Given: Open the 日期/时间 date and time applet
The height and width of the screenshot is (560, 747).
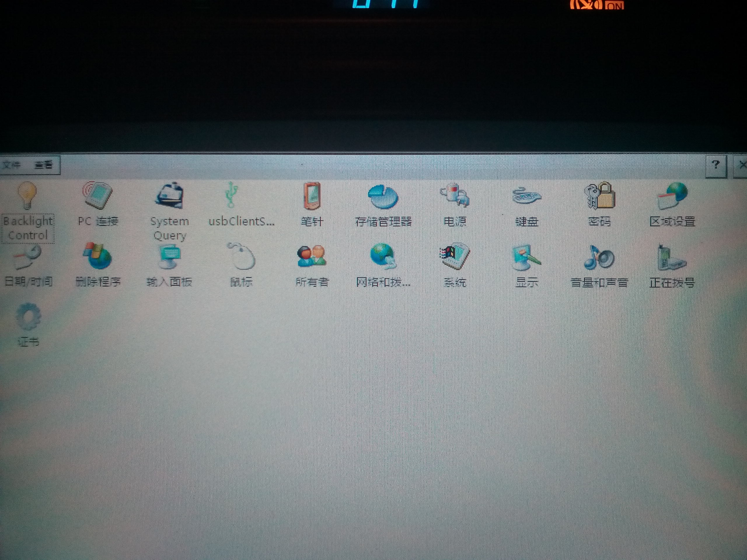Looking at the screenshot, I should [28, 266].
